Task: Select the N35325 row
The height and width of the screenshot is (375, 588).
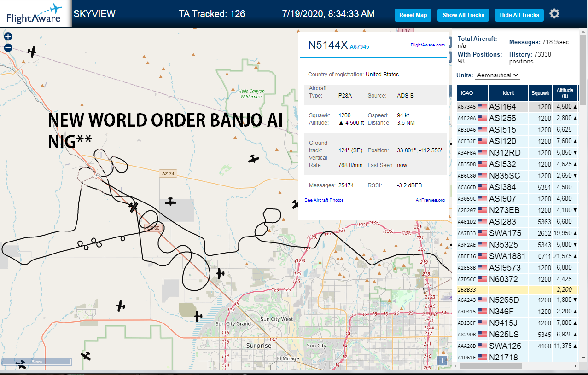Action: pos(517,244)
